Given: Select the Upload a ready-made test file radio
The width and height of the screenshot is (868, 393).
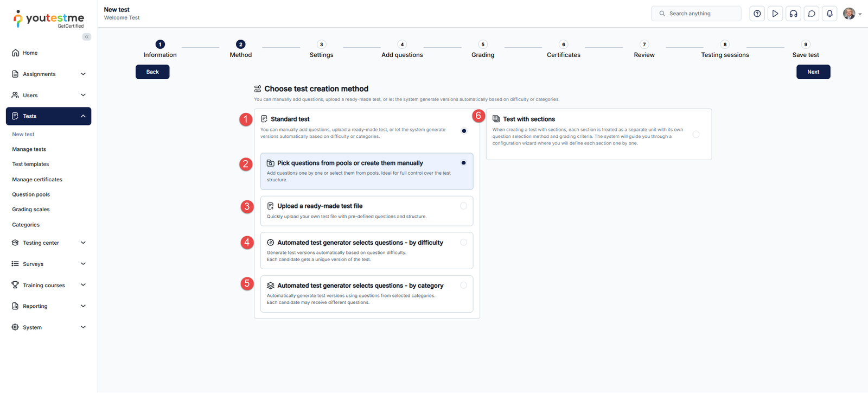Looking at the screenshot, I should pos(463,206).
